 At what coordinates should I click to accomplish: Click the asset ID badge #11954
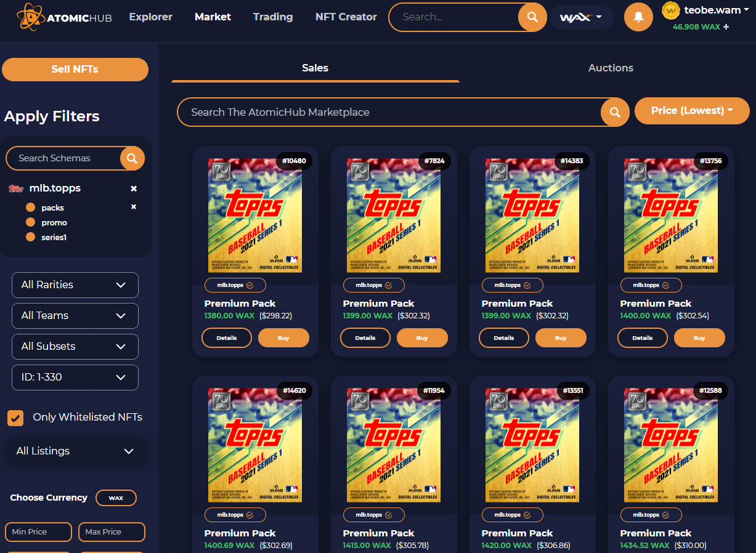pyautogui.click(x=434, y=391)
